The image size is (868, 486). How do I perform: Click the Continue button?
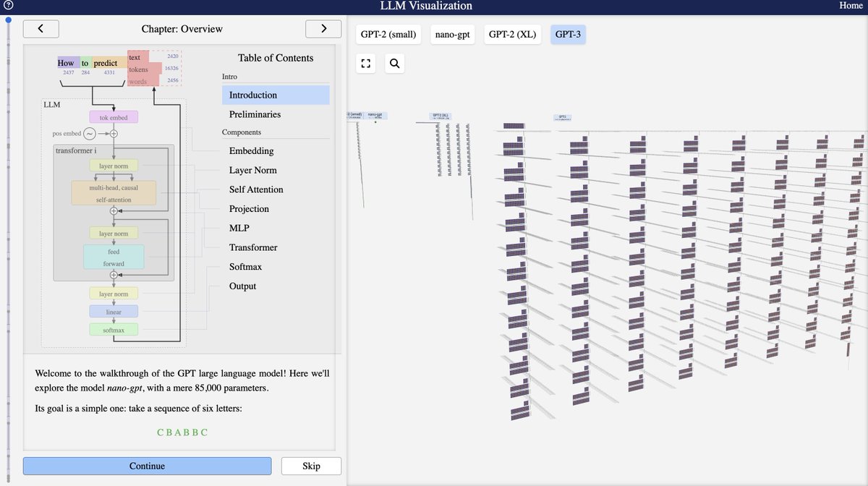point(147,466)
